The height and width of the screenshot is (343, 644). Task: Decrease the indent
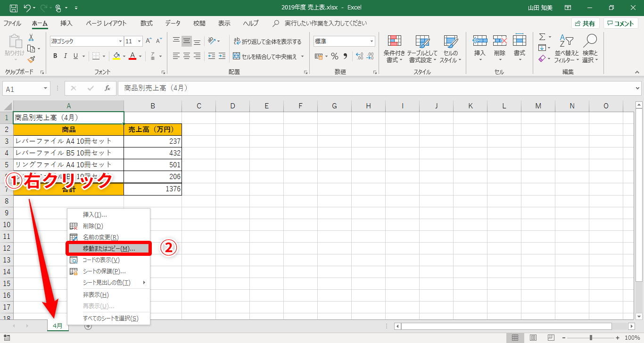211,56
